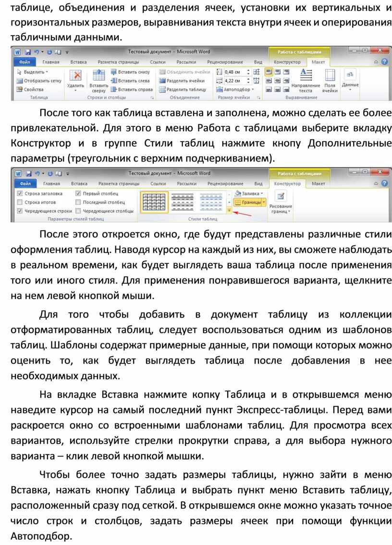Select align top-center icon in Выравнивание group
392x545 pixels.
277,72
